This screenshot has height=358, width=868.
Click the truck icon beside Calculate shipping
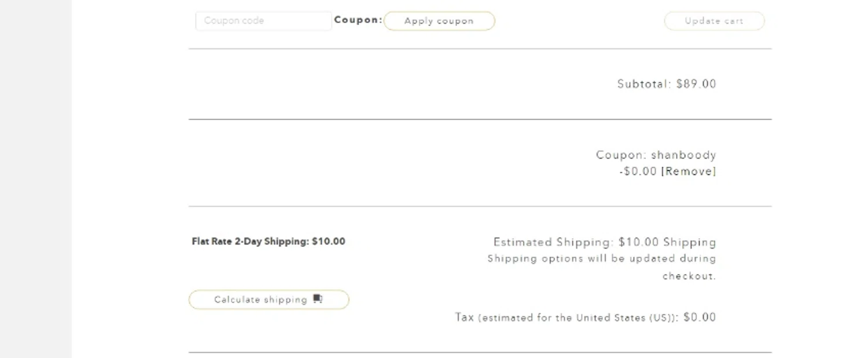point(318,299)
